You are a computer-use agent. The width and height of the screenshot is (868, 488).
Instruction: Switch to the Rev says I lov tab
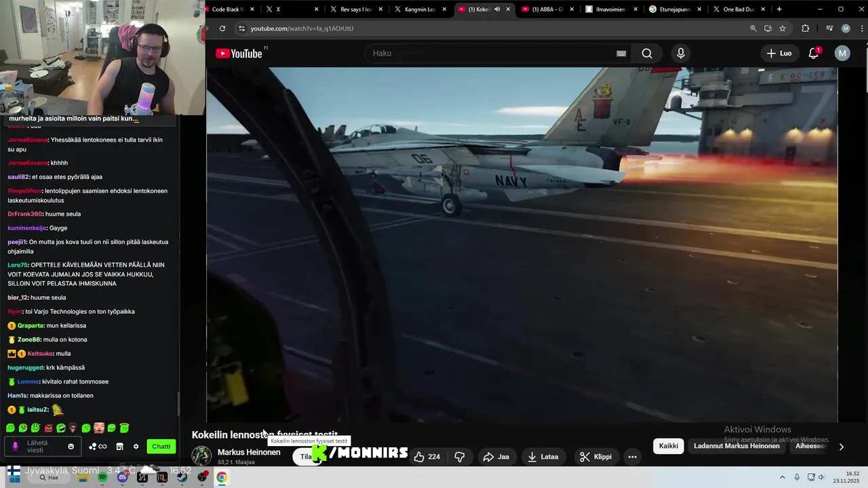tap(357, 9)
